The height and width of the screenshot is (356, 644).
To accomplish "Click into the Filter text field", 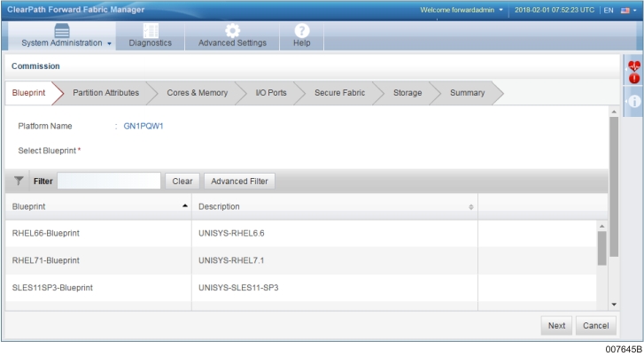I will pos(108,181).
